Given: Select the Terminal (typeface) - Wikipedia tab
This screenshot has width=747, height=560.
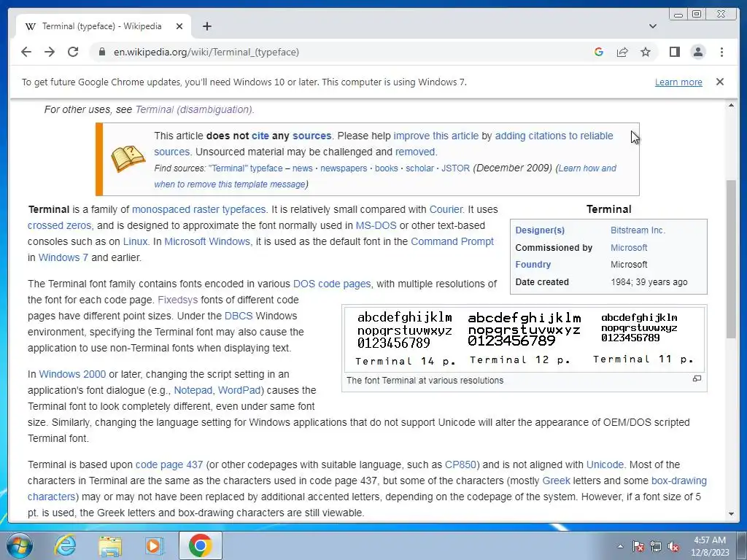Looking at the screenshot, I should pyautogui.click(x=104, y=26).
